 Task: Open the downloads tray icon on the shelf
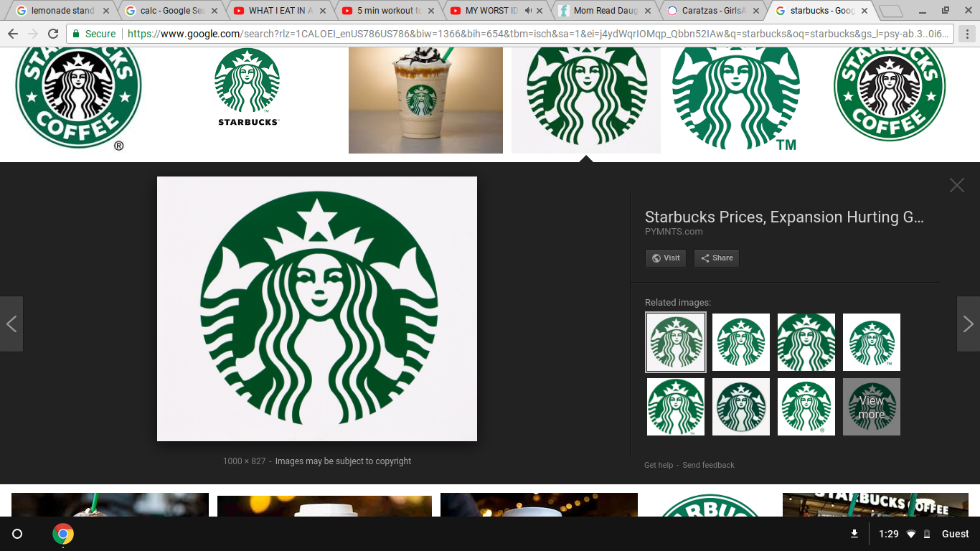coord(854,534)
